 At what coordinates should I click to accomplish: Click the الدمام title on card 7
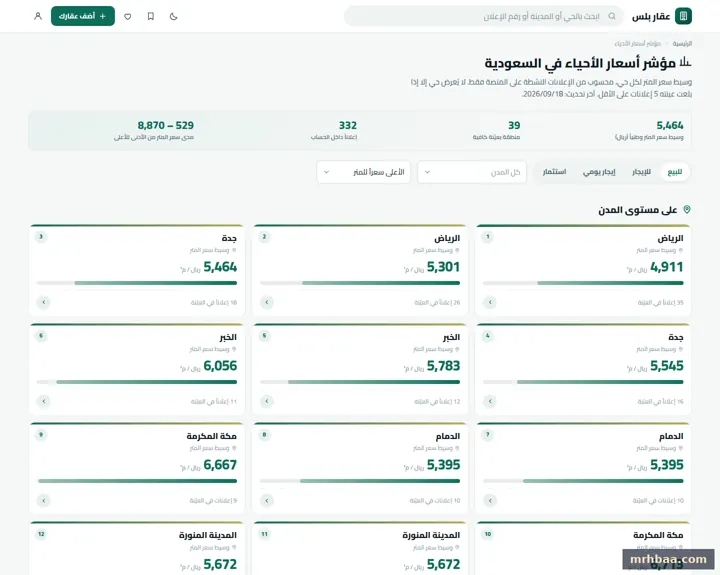671,436
